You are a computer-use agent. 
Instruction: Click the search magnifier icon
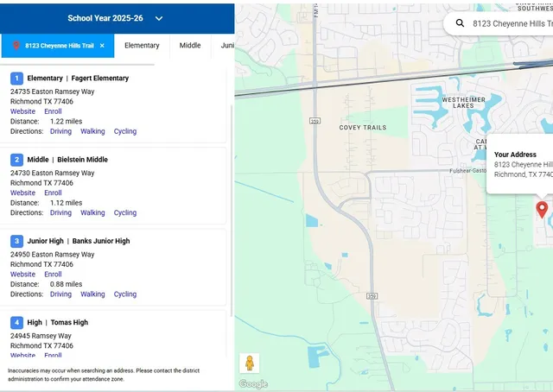[460, 23]
